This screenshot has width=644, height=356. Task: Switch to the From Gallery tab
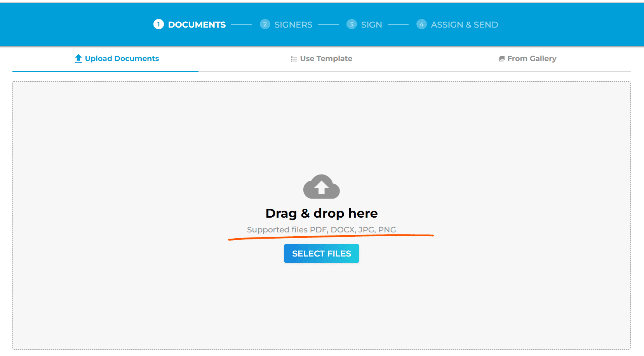click(528, 59)
